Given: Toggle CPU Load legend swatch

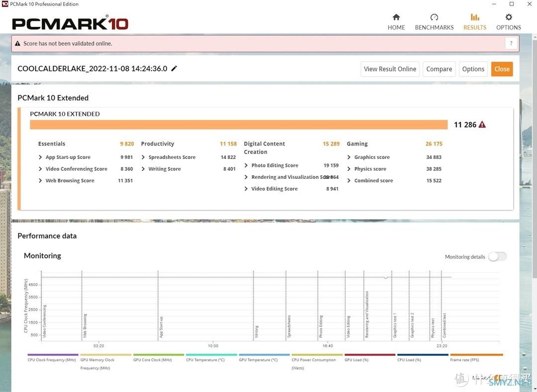Looking at the screenshot, I should pyautogui.click(x=423, y=355).
